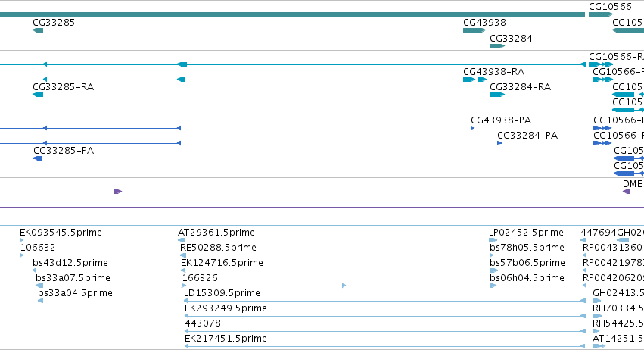Click the LD15309.5prime EST label
The width and height of the screenshot is (644, 350).
pos(222,293)
